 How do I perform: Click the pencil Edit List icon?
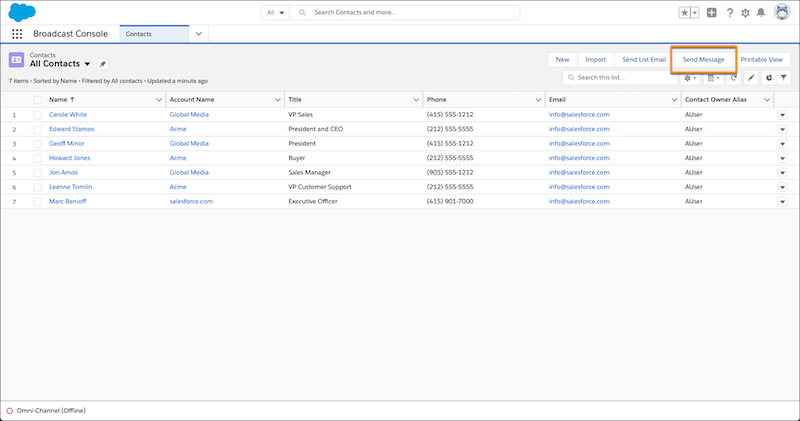click(751, 78)
